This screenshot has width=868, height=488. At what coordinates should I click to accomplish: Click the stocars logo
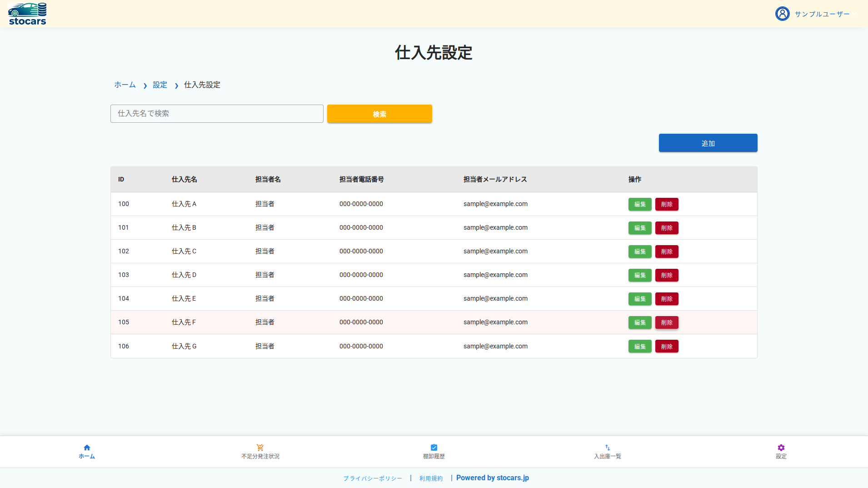coord(27,14)
